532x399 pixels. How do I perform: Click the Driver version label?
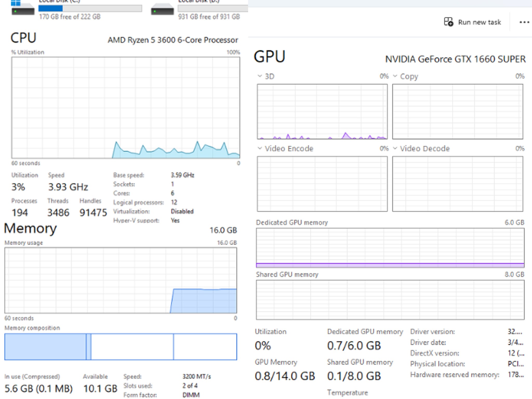(x=433, y=332)
